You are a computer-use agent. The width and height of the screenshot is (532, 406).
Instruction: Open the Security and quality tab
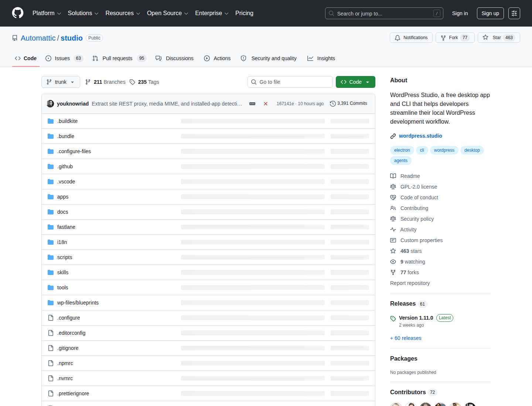(x=269, y=58)
